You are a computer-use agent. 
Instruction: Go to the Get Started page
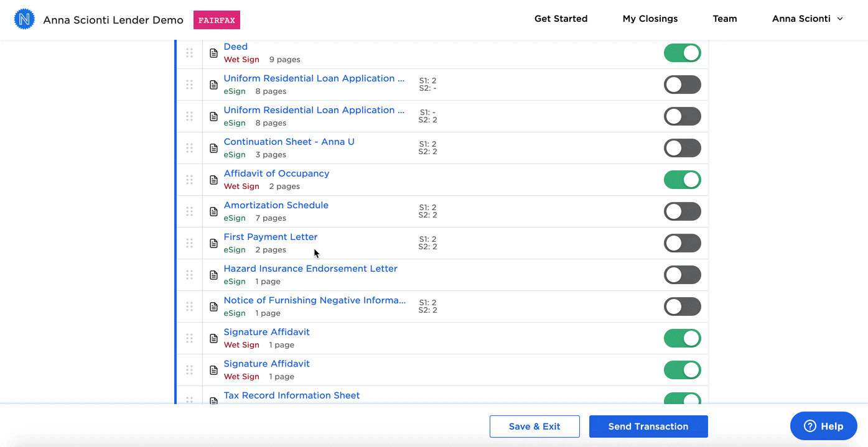[561, 19]
